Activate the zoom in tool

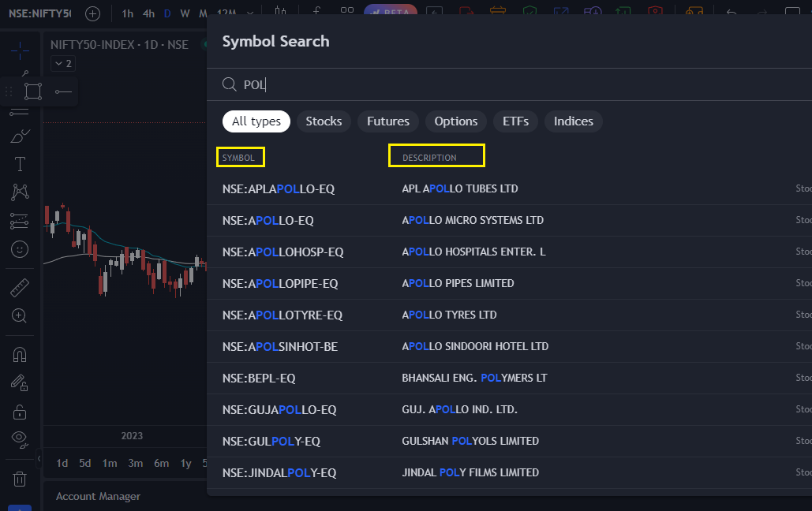tap(20, 315)
